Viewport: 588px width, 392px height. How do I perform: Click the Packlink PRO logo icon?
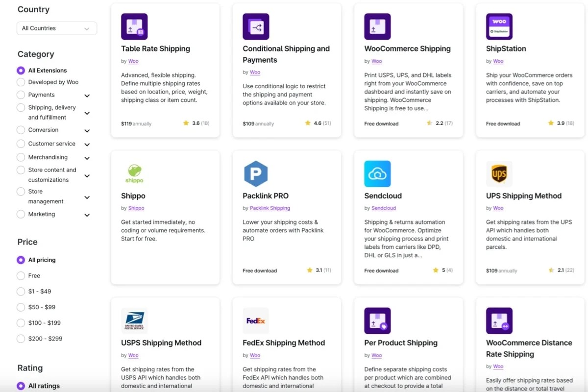tap(256, 173)
